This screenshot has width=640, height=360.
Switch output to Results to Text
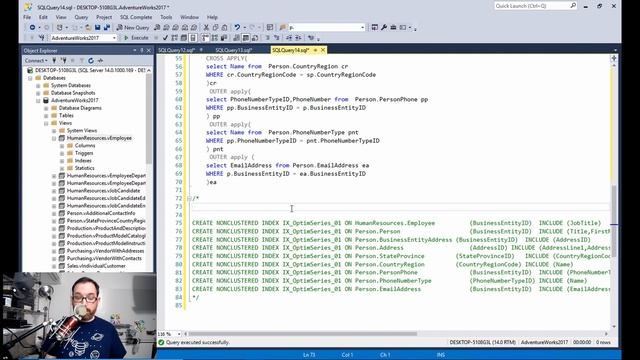pos(236,38)
